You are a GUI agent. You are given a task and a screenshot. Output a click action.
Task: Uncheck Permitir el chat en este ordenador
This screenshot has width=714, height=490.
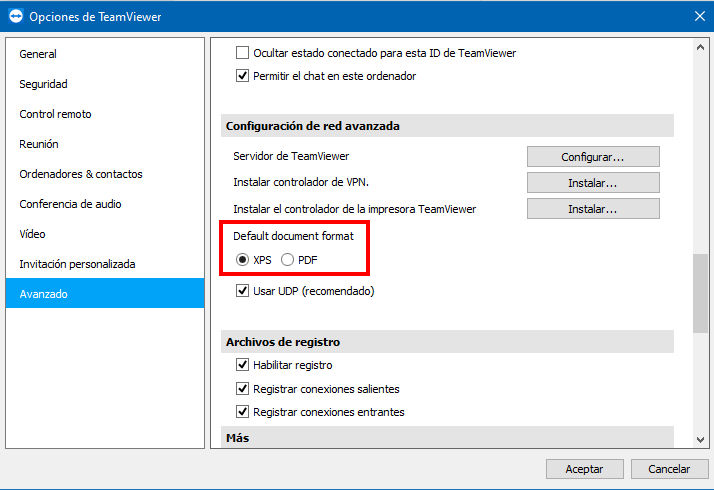(242, 76)
